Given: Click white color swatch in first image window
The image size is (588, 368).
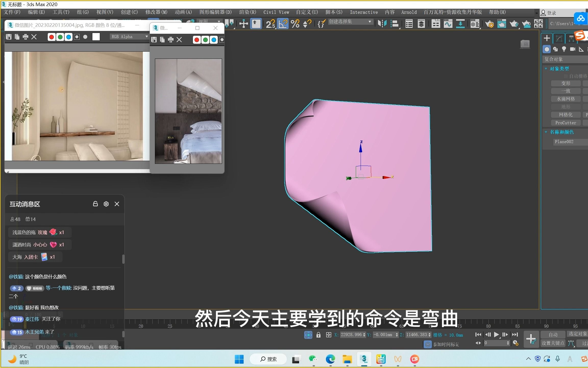Looking at the screenshot, I should pos(96,37).
